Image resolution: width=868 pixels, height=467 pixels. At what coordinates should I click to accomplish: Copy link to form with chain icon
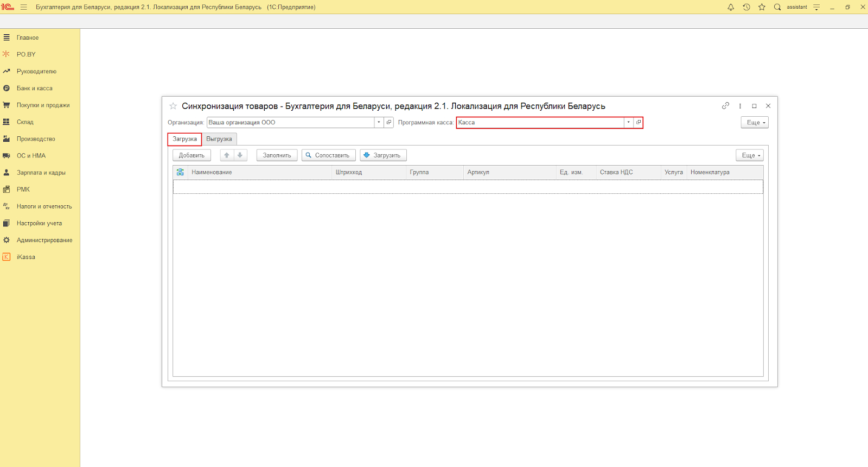[725, 106]
